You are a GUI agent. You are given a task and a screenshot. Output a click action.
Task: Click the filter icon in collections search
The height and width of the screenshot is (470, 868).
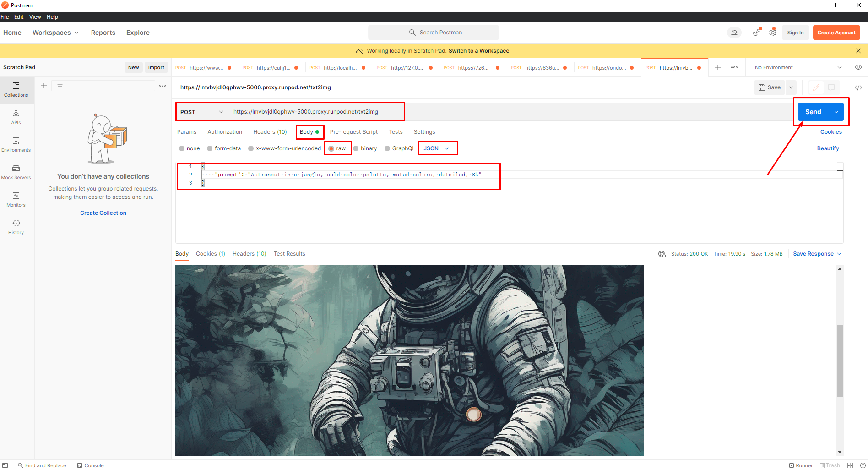coord(60,86)
